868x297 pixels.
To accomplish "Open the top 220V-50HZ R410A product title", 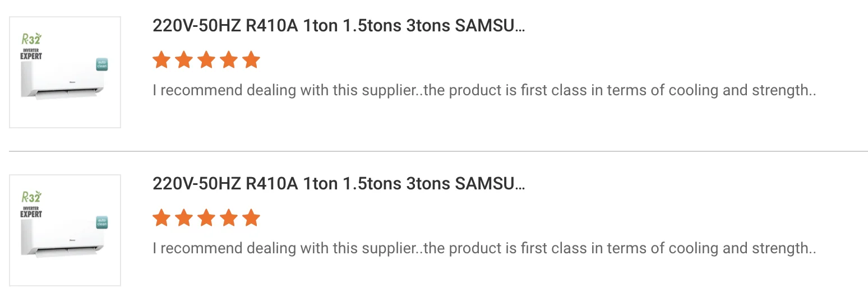I will click(x=339, y=26).
